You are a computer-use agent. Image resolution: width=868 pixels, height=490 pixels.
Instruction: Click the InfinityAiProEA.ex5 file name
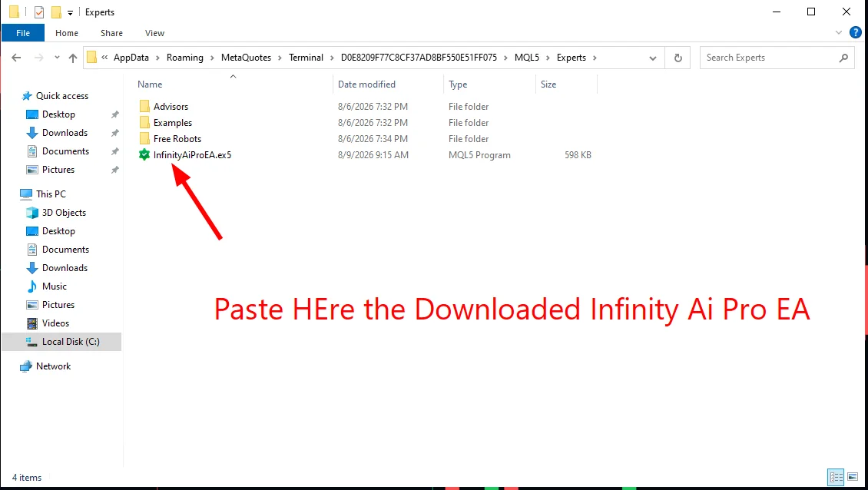[x=192, y=155]
